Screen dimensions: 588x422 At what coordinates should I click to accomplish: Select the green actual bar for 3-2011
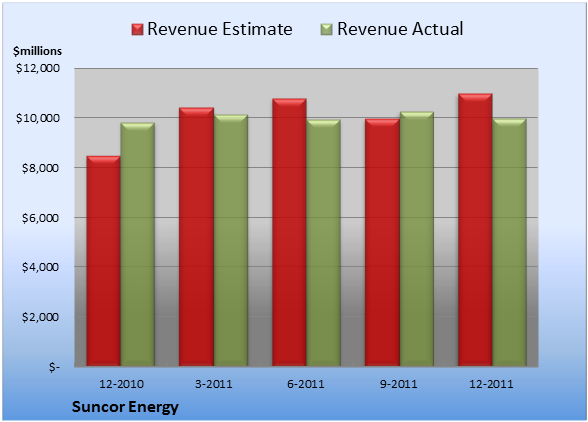(231, 240)
